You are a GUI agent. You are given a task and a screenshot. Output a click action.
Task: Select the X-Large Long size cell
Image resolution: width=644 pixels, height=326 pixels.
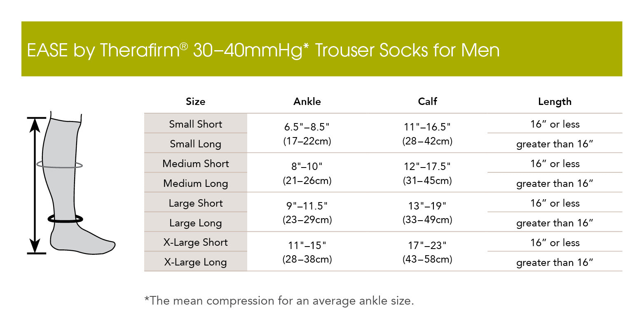coord(196,262)
